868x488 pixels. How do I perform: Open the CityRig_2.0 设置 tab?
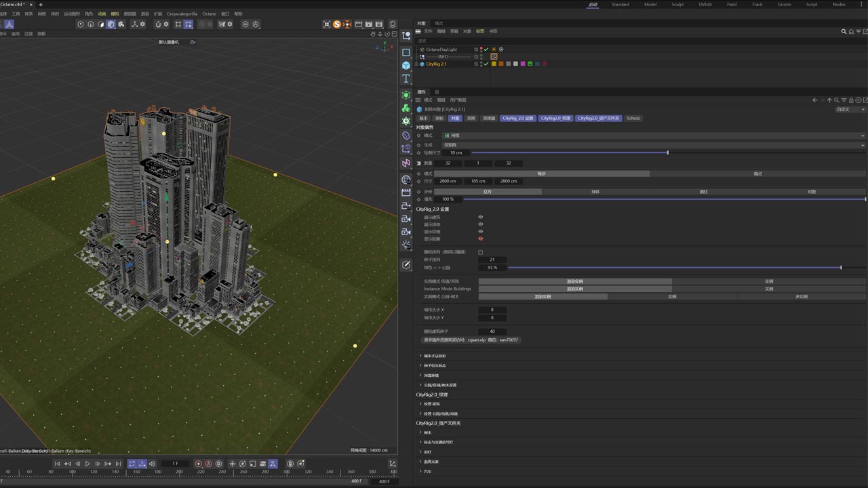[518, 118]
